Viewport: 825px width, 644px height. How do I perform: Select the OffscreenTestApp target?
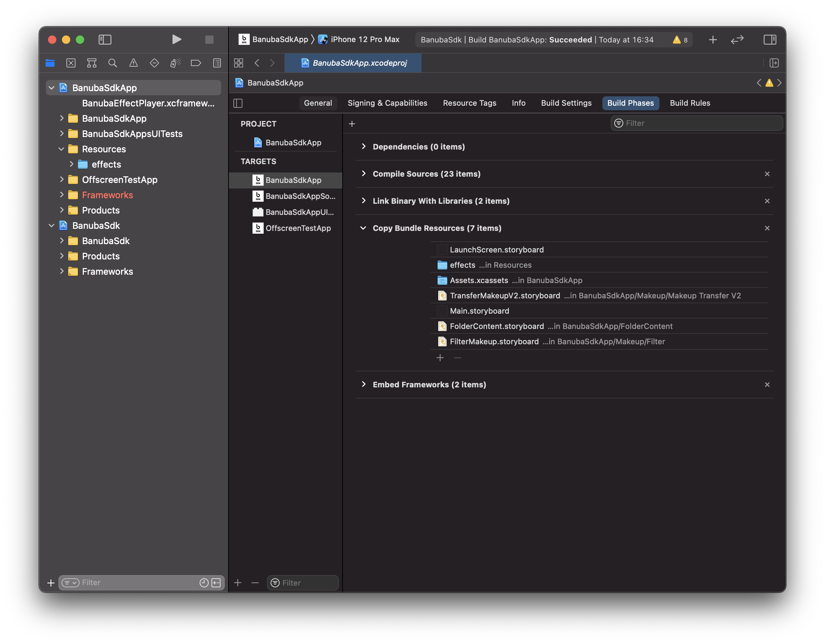click(286, 228)
